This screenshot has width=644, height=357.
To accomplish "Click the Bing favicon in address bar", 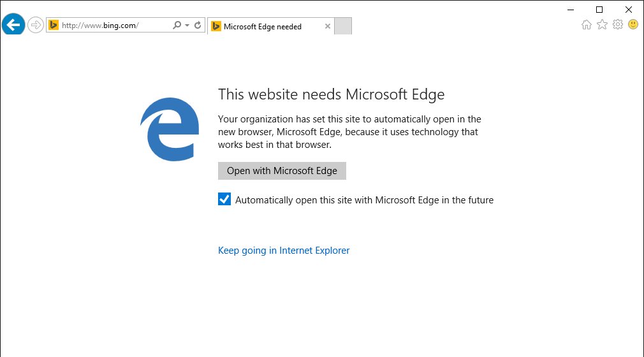I will (x=54, y=25).
